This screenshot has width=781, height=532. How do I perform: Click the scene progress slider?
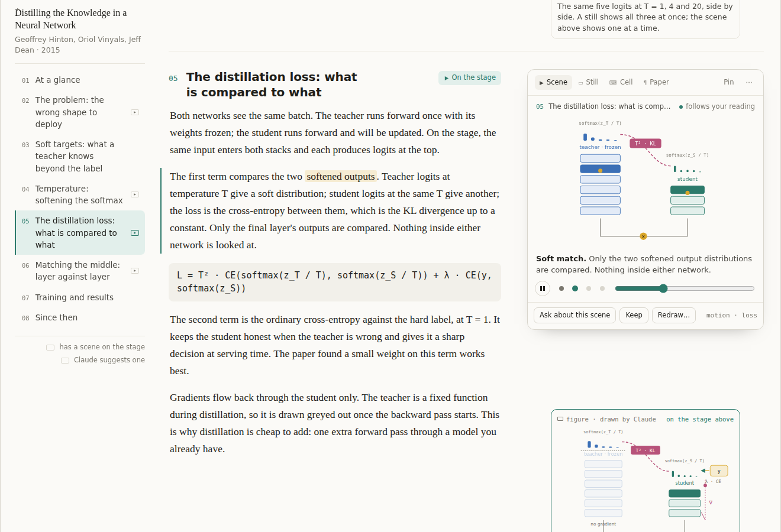(x=685, y=288)
